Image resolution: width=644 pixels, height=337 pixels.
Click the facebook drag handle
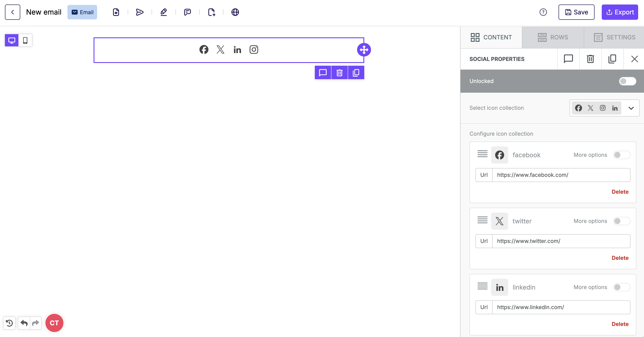pyautogui.click(x=482, y=154)
